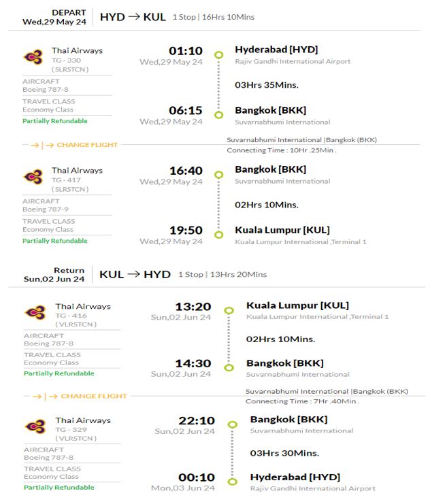The image size is (445, 504).
Task: Click the HYD to KUL route arrow
Action: point(134,16)
